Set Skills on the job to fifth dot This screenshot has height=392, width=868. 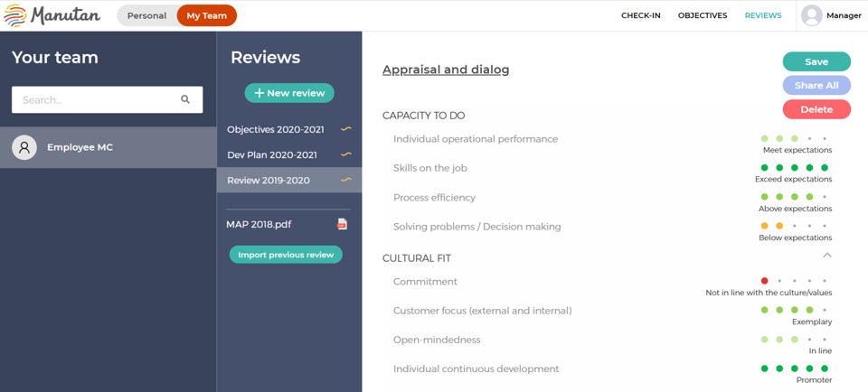coord(825,168)
